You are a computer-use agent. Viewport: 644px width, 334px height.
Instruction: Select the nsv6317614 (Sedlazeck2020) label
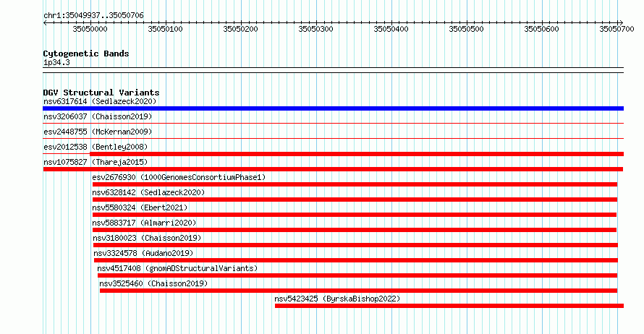click(x=100, y=101)
